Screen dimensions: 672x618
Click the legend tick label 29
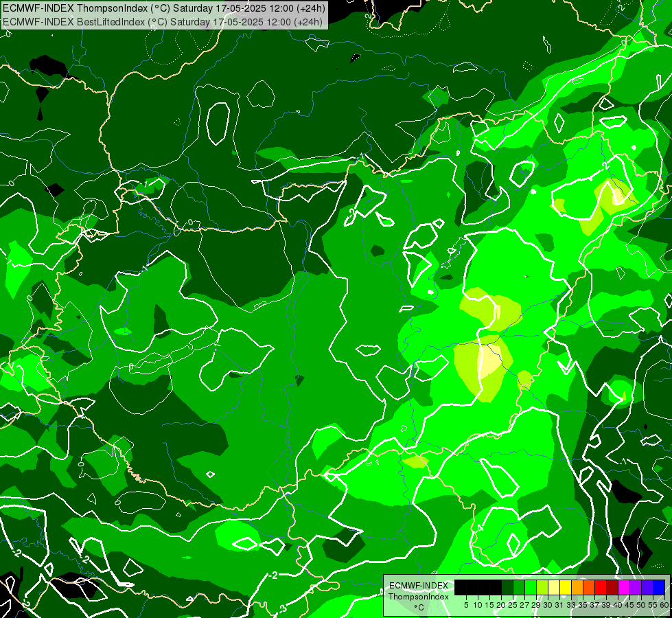[536, 605]
